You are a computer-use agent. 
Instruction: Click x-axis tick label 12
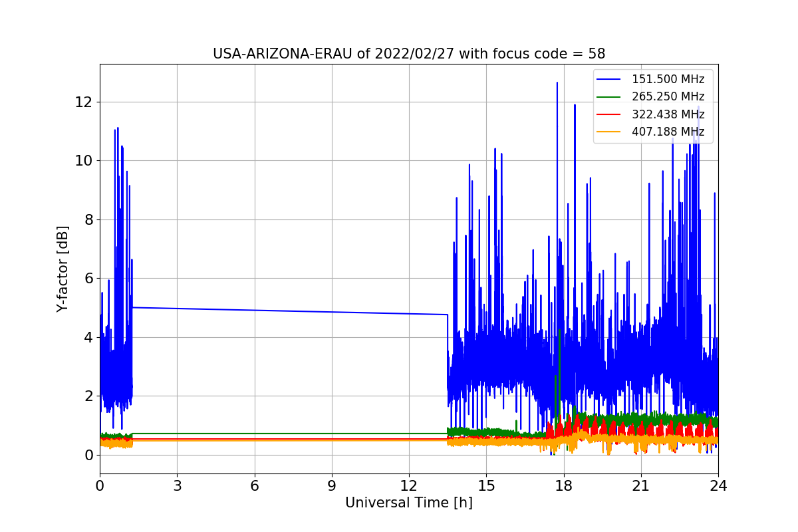(409, 485)
